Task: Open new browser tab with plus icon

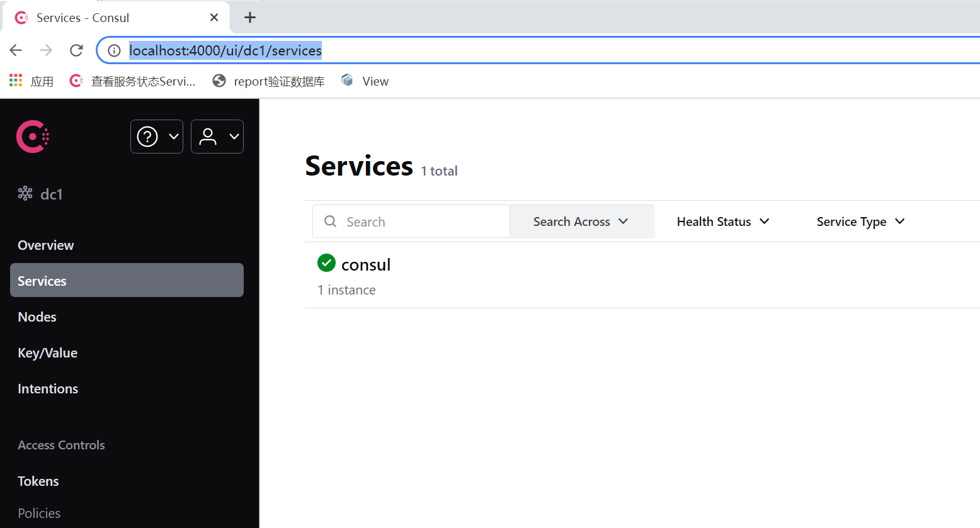Action: click(250, 18)
